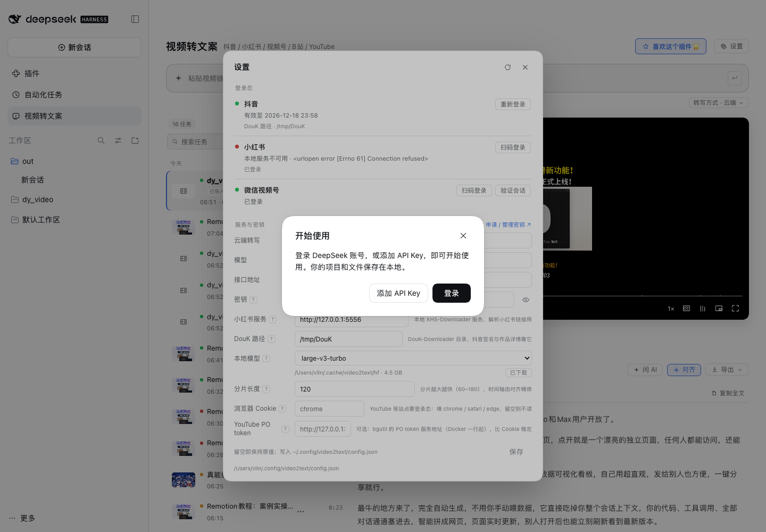
Task: Open the 默认工作区 folder
Action: click(74, 220)
